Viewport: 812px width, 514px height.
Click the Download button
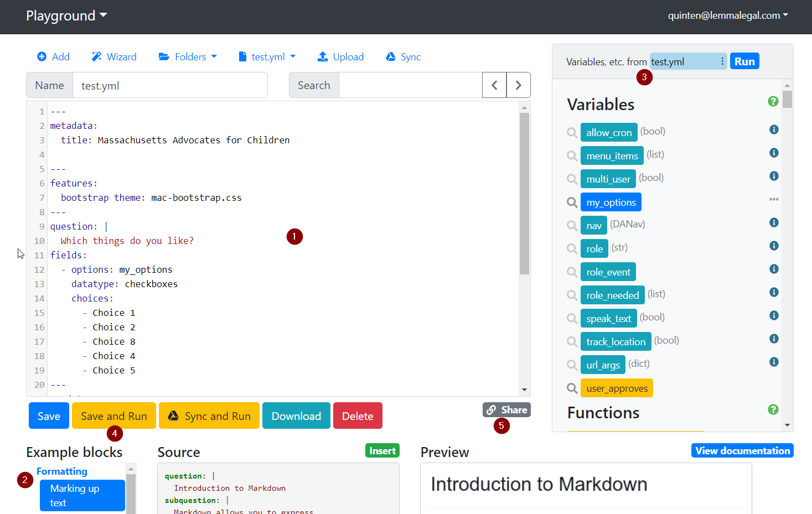pyautogui.click(x=296, y=416)
